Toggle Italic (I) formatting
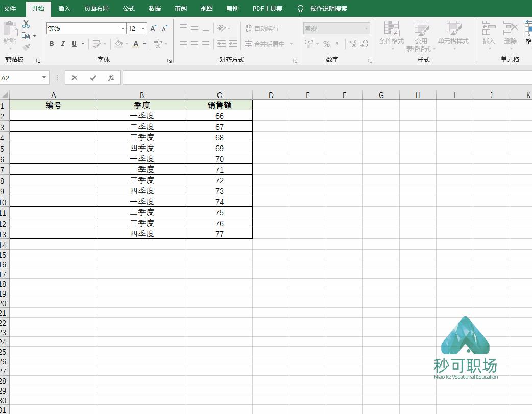532x414 pixels. click(62, 44)
